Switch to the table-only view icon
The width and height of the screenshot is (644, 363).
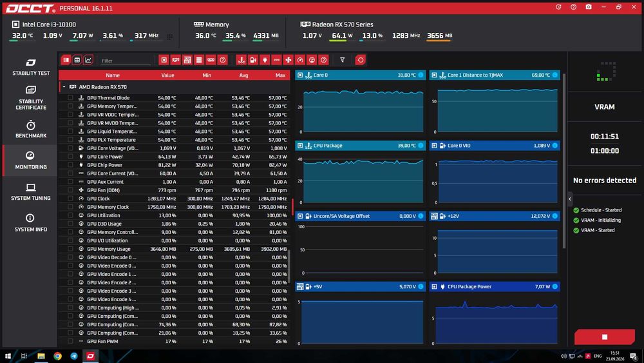tap(77, 60)
